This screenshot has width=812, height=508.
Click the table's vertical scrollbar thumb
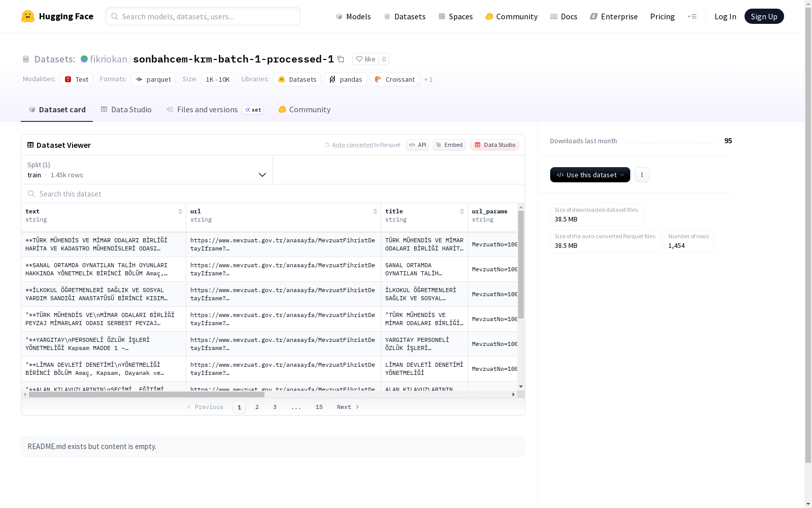coord(521,265)
